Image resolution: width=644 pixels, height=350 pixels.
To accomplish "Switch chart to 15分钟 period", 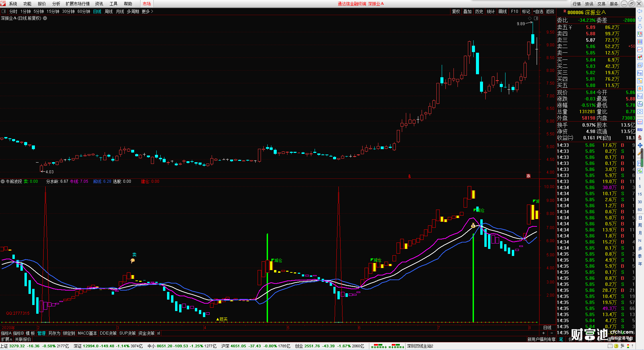I will pos(53,11).
